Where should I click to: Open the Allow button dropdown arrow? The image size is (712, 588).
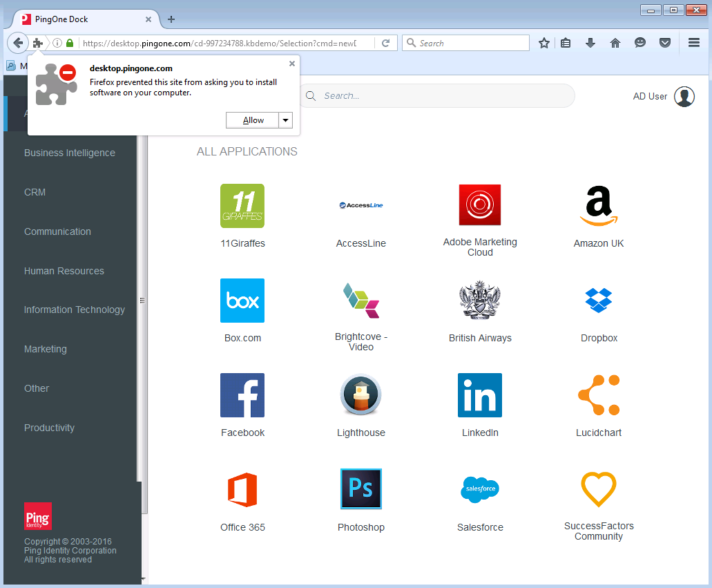coord(285,120)
